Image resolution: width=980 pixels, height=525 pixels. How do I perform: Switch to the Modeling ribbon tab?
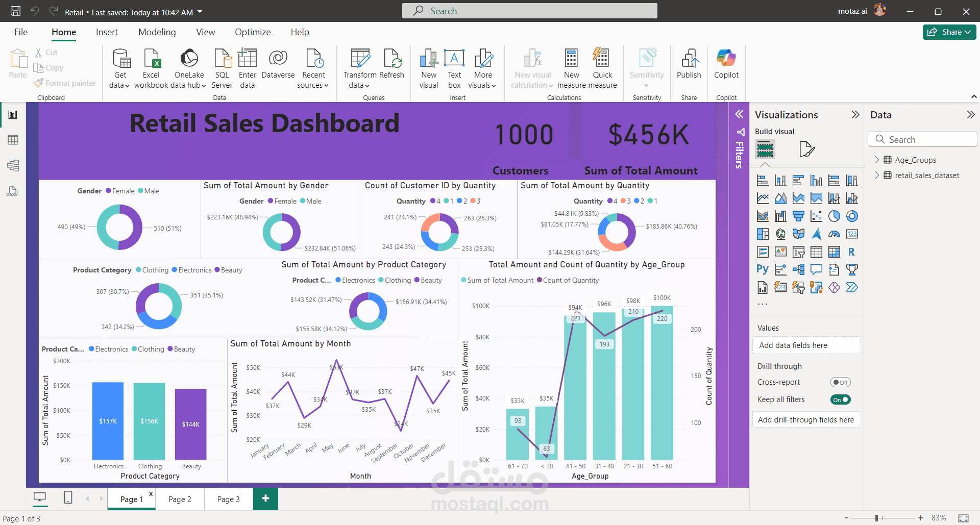157,32
